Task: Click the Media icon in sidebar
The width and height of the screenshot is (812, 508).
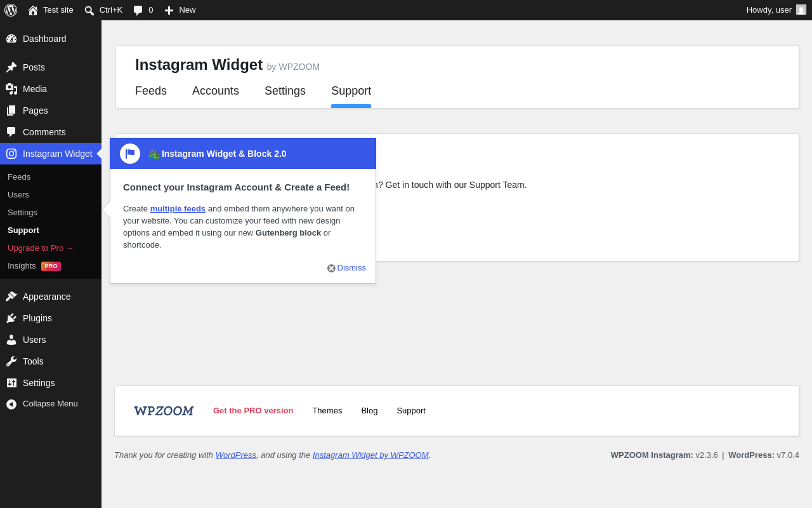Action: tap(11, 89)
